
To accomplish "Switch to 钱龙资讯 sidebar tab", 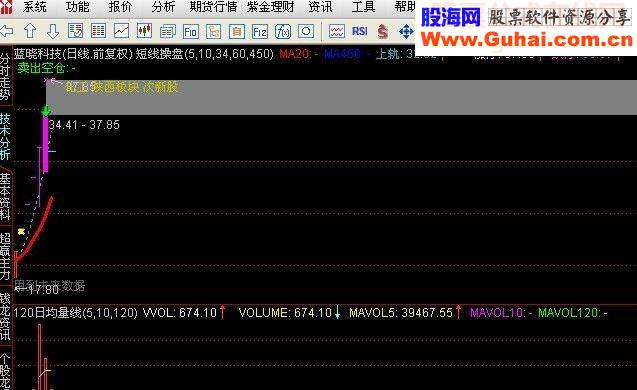I will (x=5, y=316).
